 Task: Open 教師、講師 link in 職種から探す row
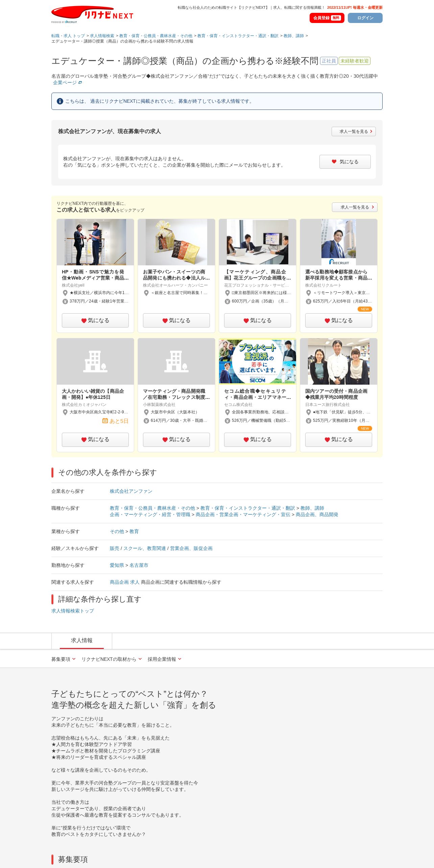click(312, 508)
